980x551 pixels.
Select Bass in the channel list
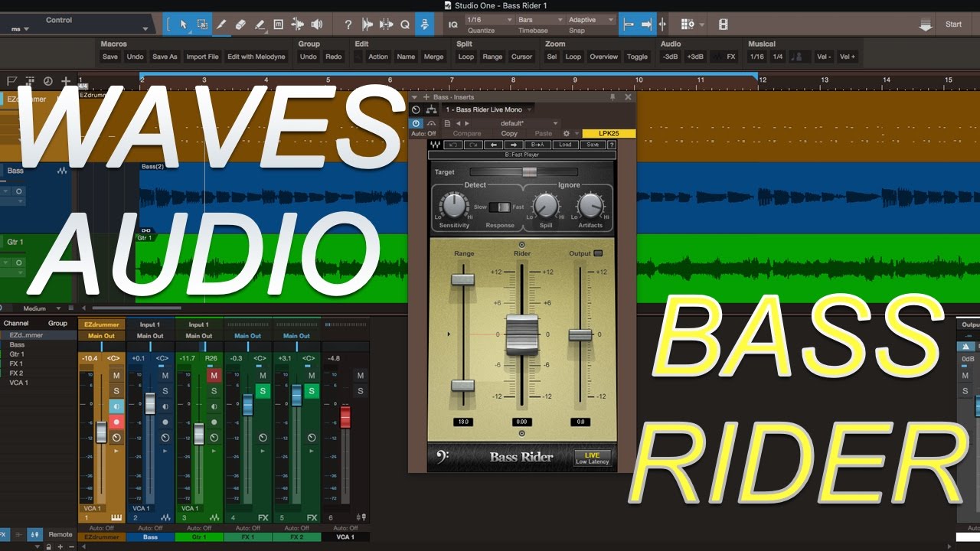17,345
